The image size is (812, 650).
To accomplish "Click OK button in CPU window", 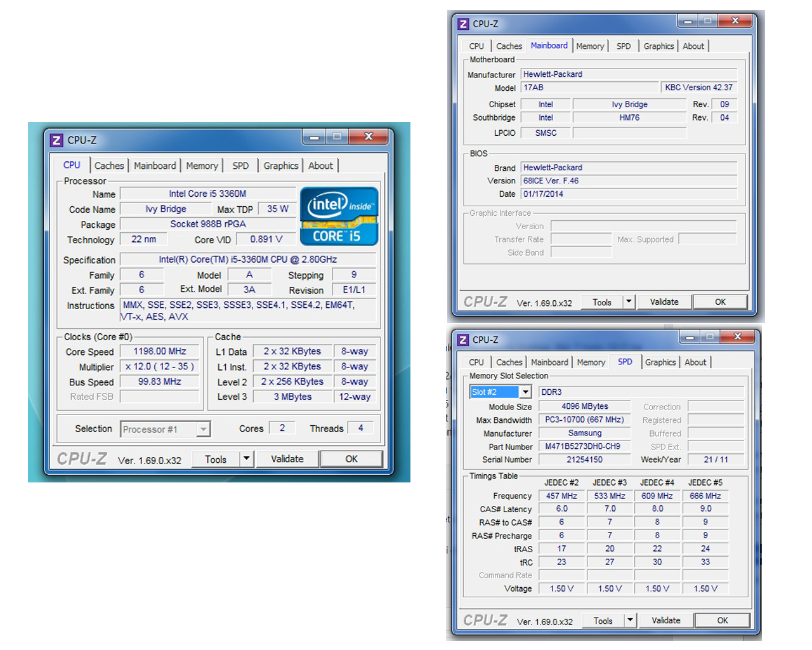I will (x=351, y=459).
